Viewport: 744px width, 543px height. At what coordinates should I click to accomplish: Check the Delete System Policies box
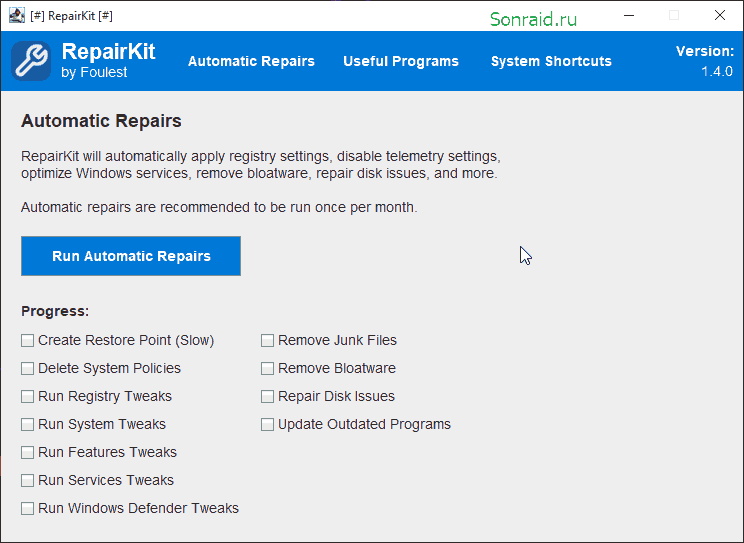click(x=28, y=368)
